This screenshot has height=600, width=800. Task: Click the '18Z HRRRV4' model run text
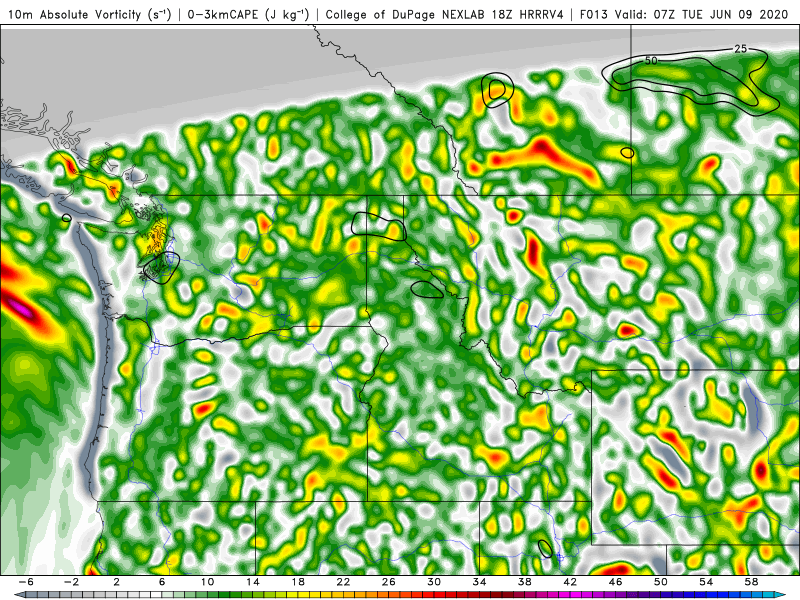(529, 15)
